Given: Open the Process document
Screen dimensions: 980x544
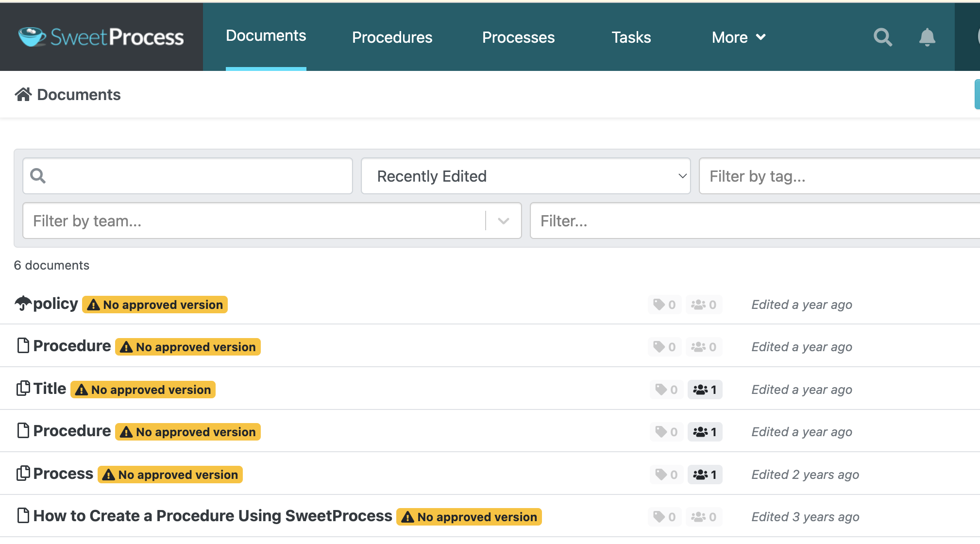Looking at the screenshot, I should pos(63,474).
